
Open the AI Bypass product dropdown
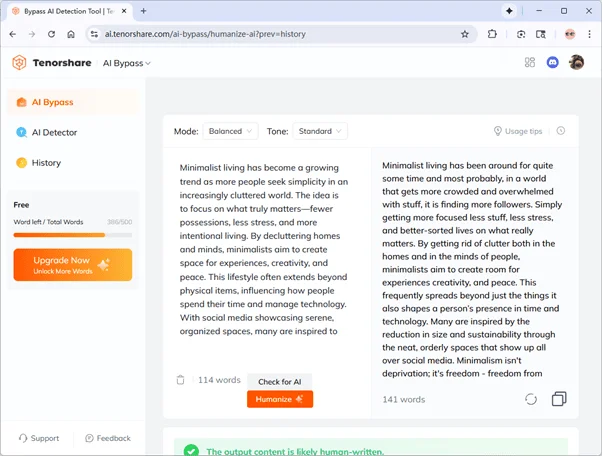coord(126,63)
